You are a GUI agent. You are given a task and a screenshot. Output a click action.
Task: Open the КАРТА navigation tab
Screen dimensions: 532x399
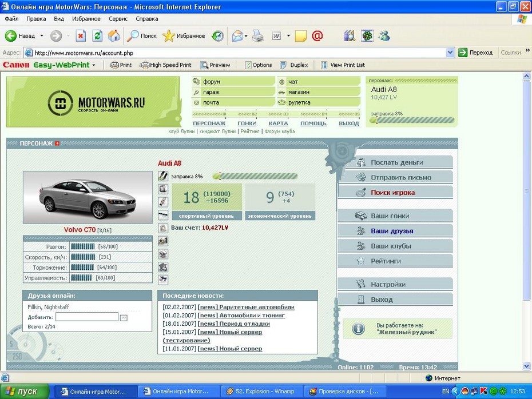pyautogui.click(x=278, y=123)
